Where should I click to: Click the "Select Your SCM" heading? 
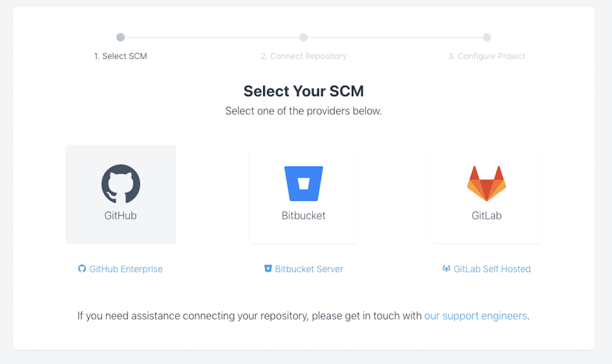(304, 91)
